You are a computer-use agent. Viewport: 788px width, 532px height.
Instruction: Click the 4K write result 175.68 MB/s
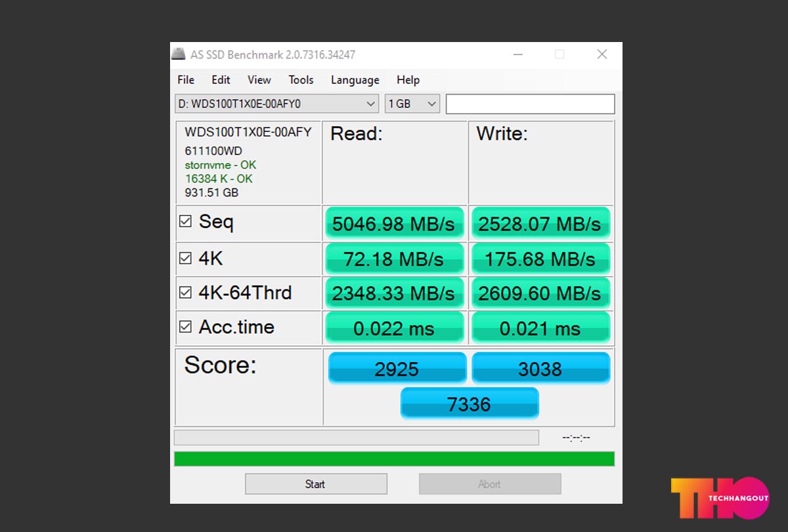tap(540, 259)
